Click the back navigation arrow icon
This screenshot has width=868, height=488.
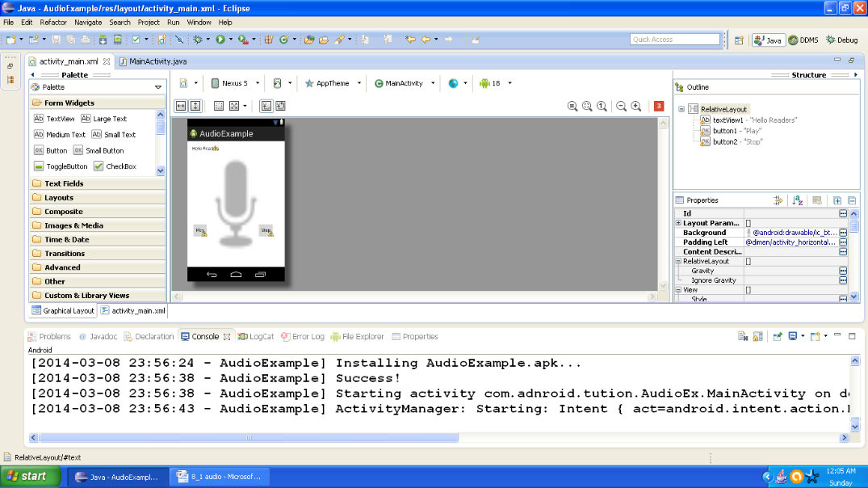pos(426,40)
